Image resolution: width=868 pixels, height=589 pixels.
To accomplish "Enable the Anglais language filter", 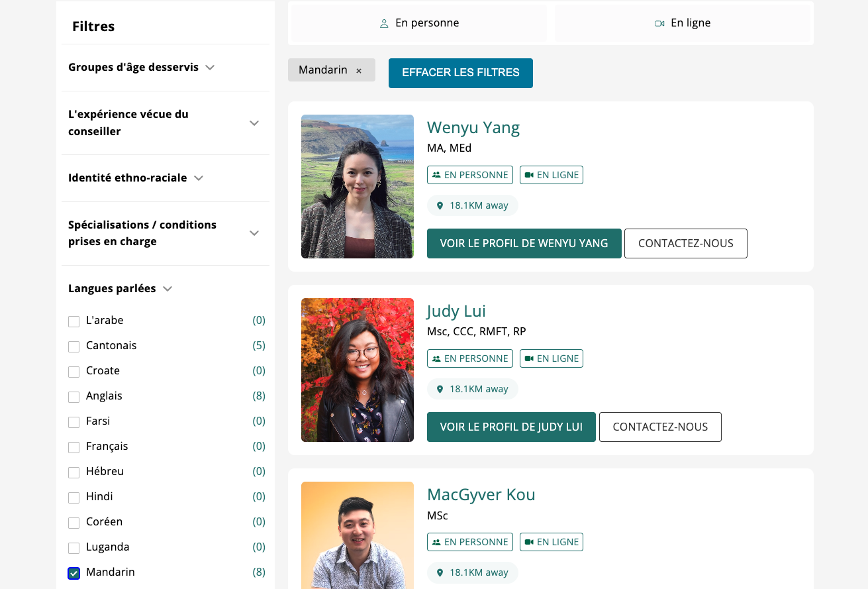I will [x=73, y=397].
